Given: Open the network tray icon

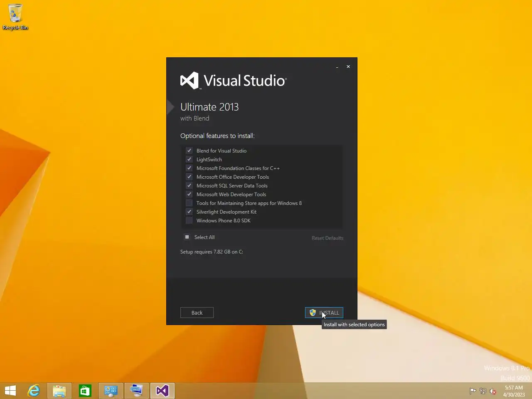Looking at the screenshot, I should coord(483,391).
